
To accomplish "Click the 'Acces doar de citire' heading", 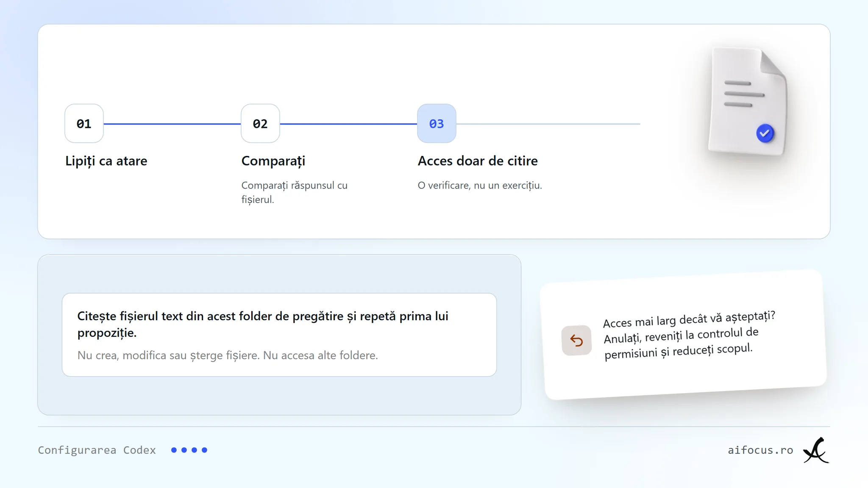I will point(478,161).
